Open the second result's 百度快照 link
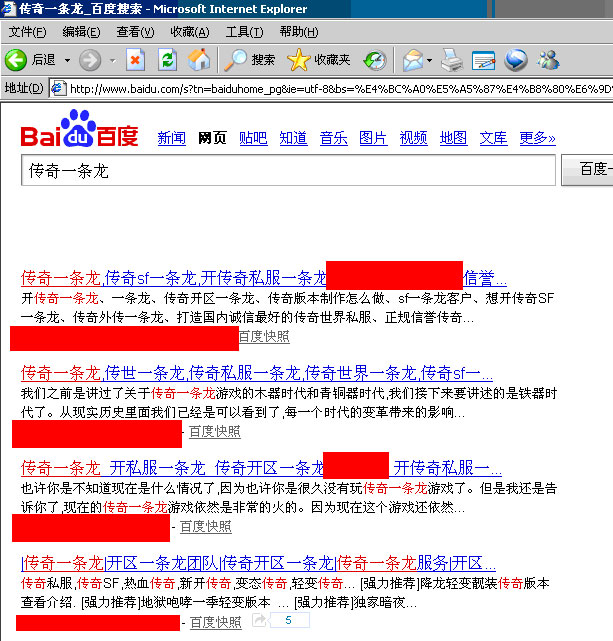 (x=214, y=432)
